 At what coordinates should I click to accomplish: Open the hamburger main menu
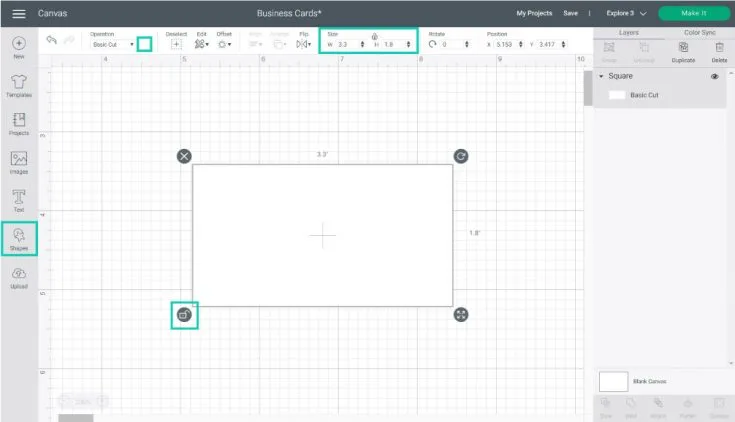(19, 14)
